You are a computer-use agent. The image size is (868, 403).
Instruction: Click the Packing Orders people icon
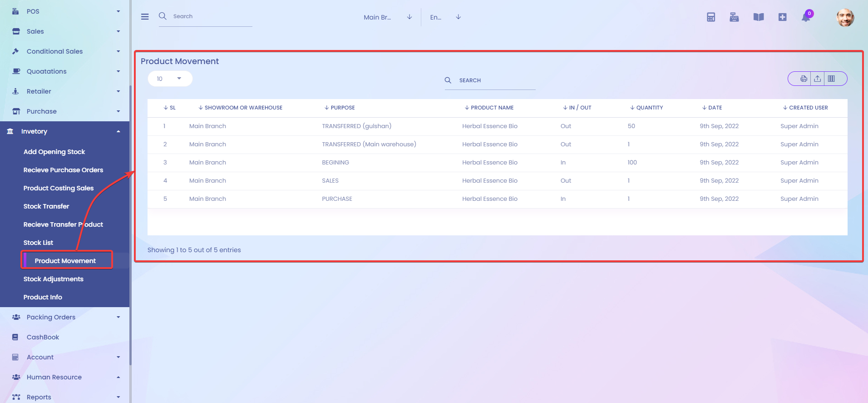click(16, 317)
